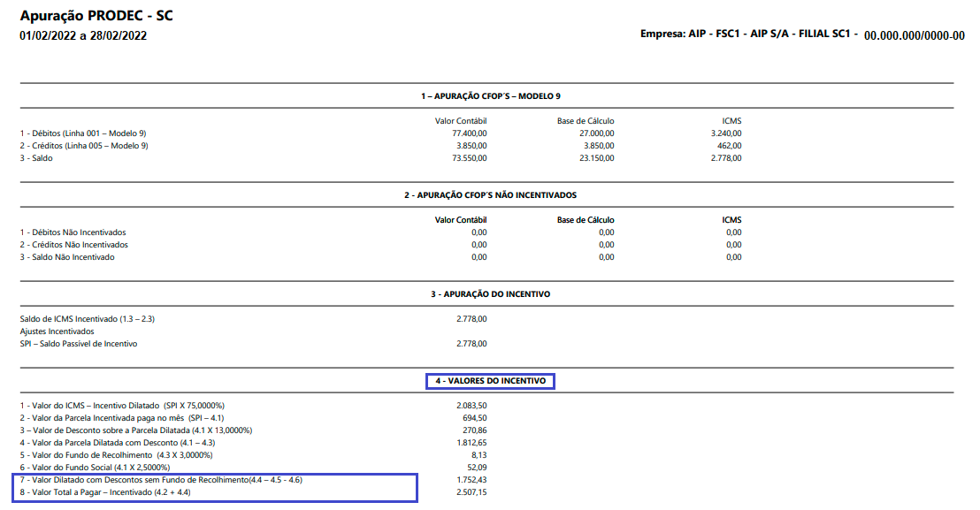Click SPI – Saldo Passível de Incentivo
Viewport: 980px width, 510px height.
pyautogui.click(x=79, y=344)
